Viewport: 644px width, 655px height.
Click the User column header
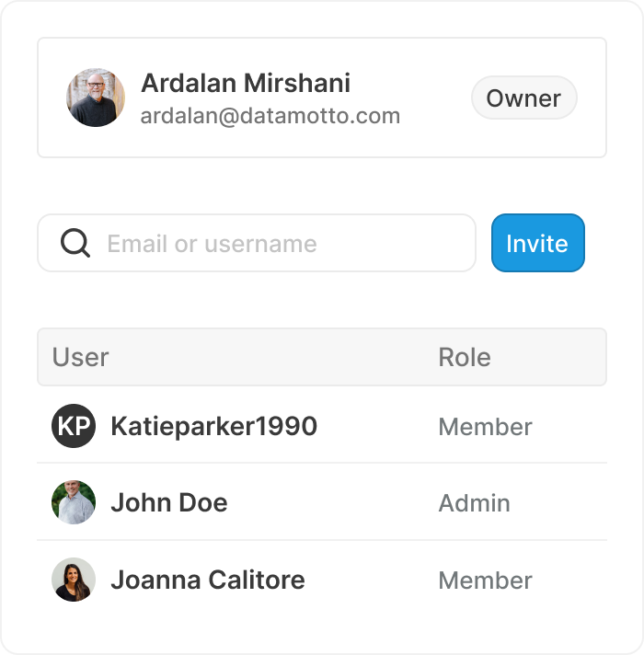click(x=81, y=357)
